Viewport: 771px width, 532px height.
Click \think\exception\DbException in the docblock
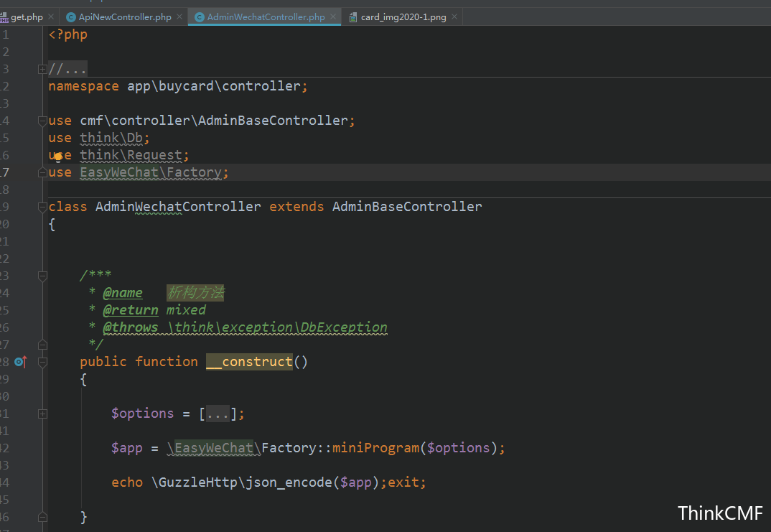point(277,327)
